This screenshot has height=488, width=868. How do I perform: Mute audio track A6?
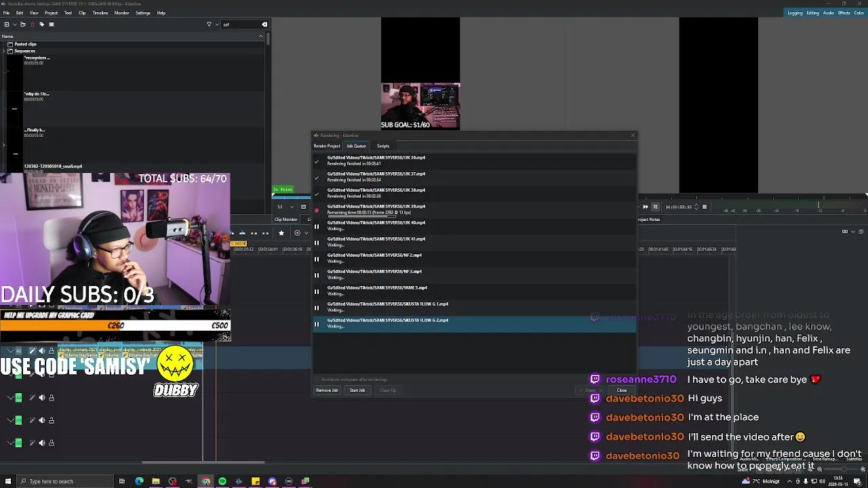click(x=41, y=443)
